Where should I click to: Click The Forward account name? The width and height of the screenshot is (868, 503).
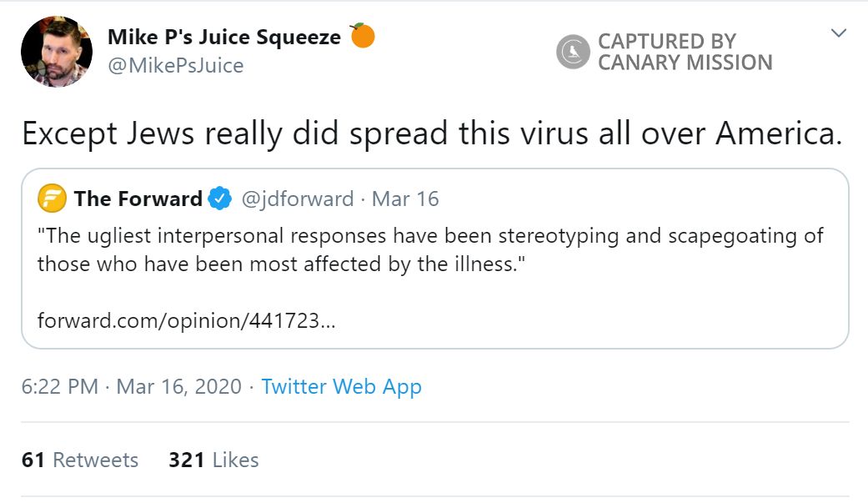click(138, 199)
